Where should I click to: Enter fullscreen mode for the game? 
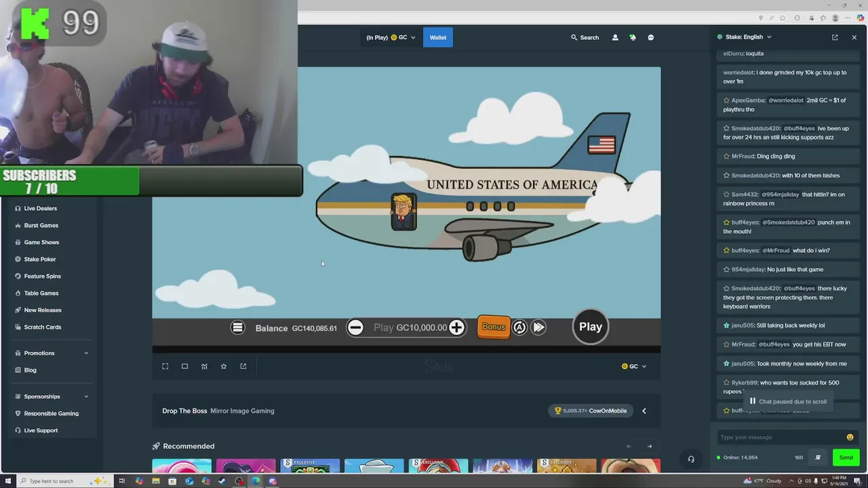165,366
